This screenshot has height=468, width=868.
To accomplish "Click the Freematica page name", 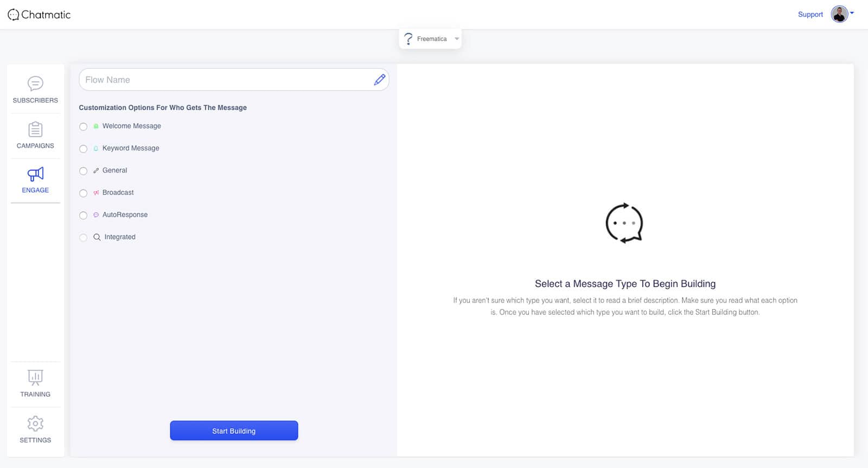I will pyautogui.click(x=432, y=39).
